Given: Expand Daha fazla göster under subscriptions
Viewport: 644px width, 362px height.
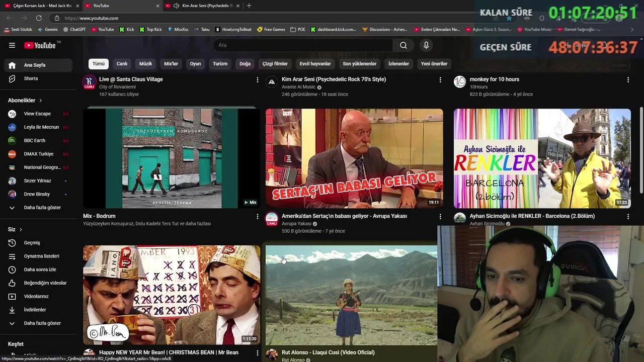Looking at the screenshot, I should 39,208.
